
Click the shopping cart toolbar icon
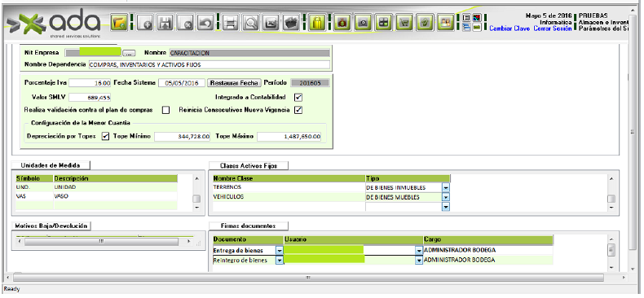point(404,23)
